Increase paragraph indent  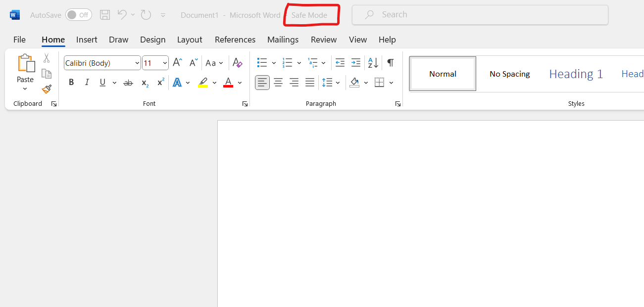click(x=356, y=63)
